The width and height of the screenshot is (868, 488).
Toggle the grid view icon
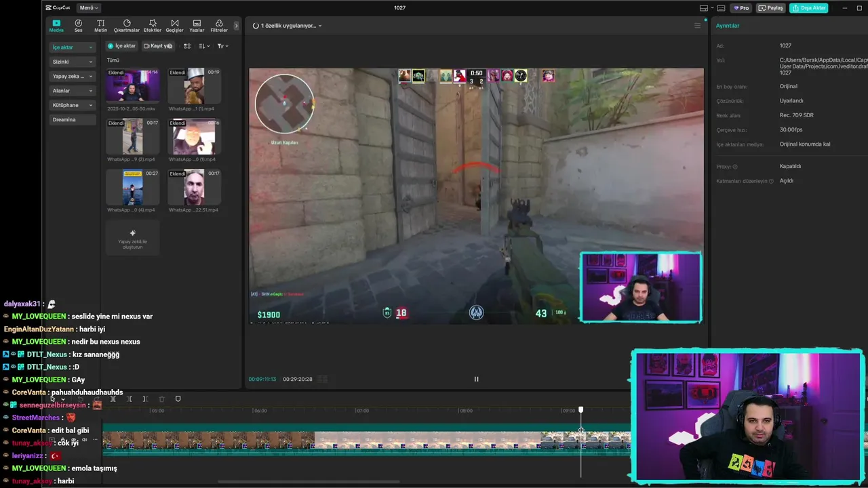[187, 46]
